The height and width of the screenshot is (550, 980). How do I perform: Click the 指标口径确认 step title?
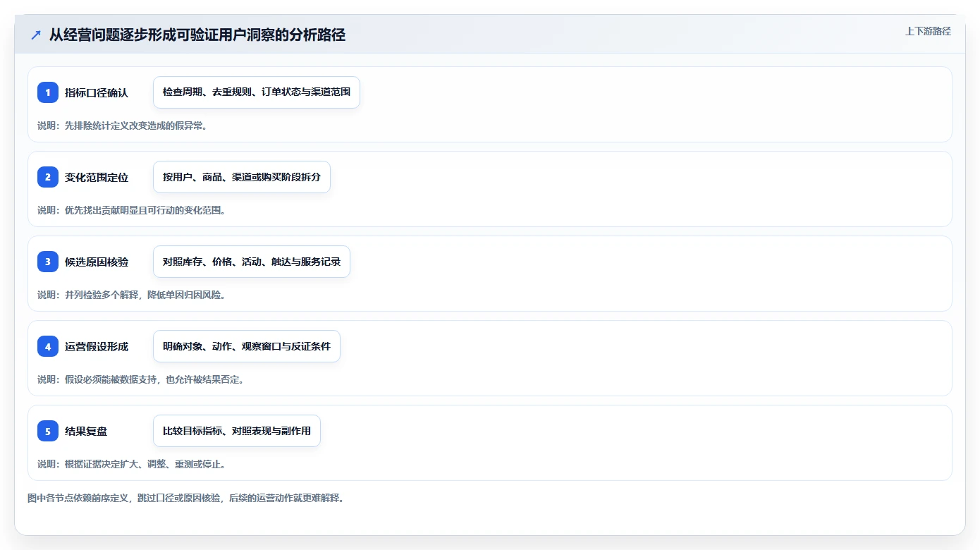(97, 92)
